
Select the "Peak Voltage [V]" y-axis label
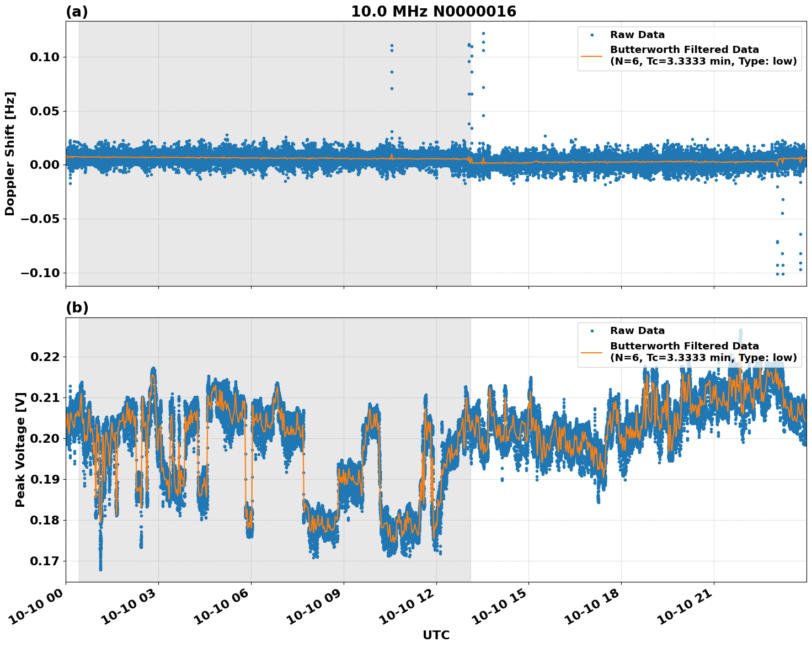pos(20,462)
